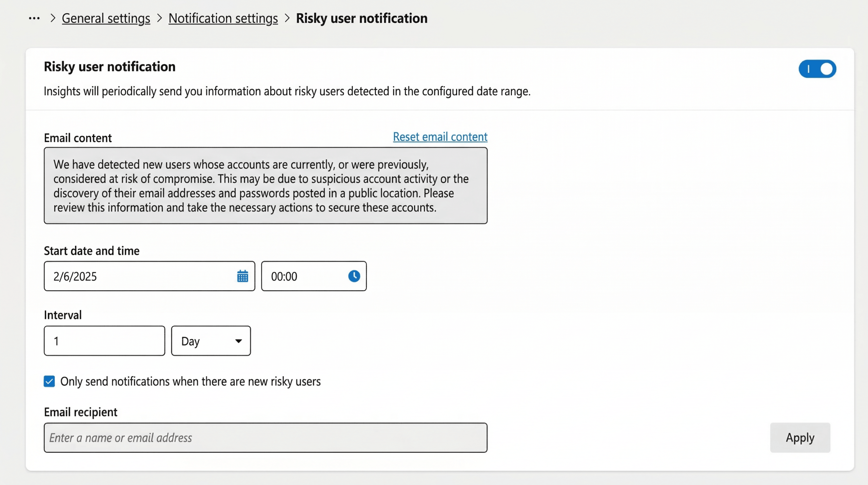The image size is (868, 485).
Task: Click the Email recipient field label
Action: coord(81,412)
